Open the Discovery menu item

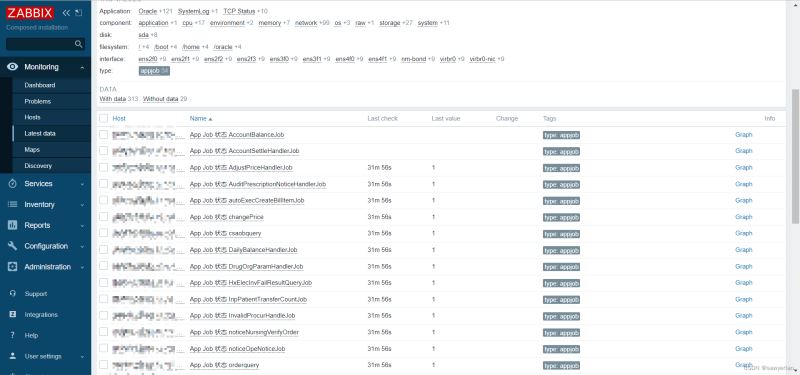tap(38, 166)
